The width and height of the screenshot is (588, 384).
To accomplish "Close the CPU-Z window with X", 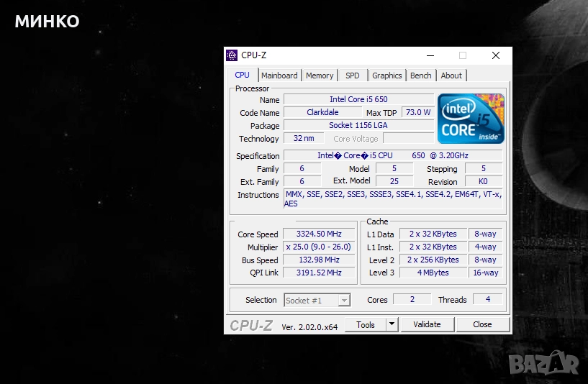I will [495, 55].
